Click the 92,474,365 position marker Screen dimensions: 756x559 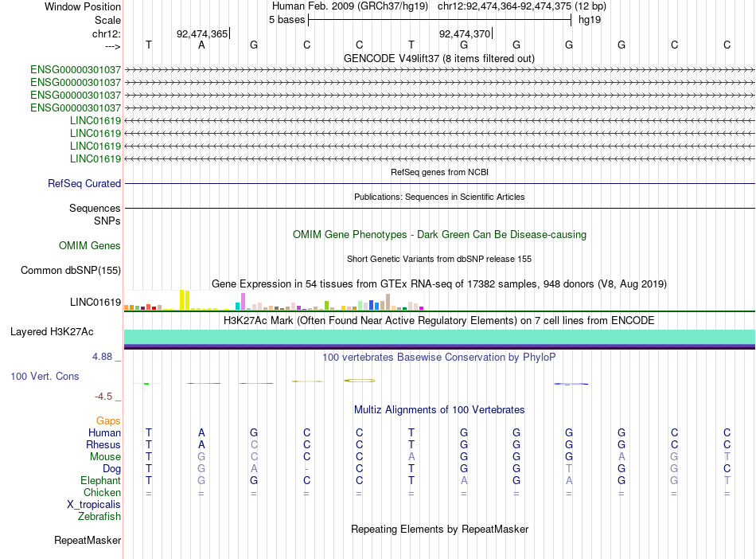point(202,33)
